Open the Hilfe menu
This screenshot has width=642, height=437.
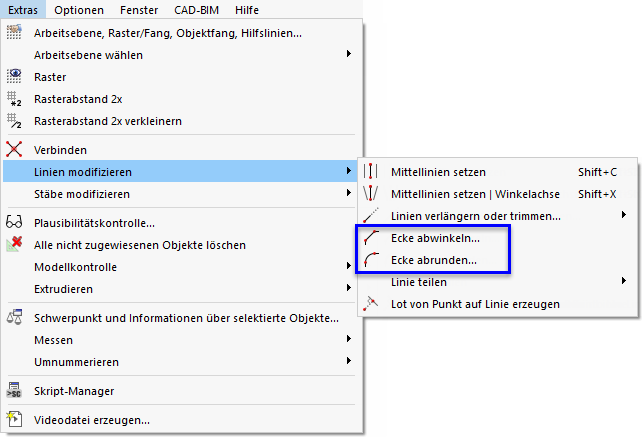(x=246, y=10)
